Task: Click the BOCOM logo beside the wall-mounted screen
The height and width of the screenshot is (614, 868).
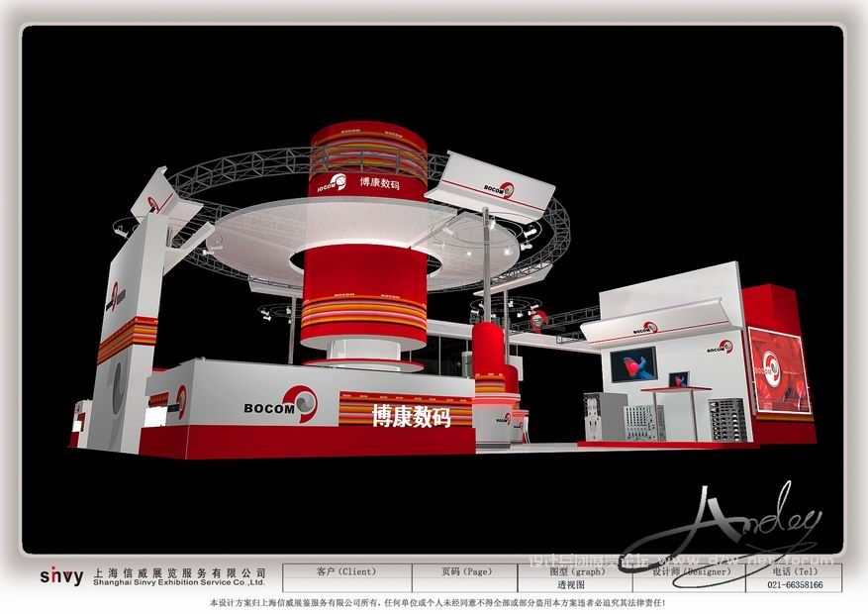Action: tap(721, 347)
